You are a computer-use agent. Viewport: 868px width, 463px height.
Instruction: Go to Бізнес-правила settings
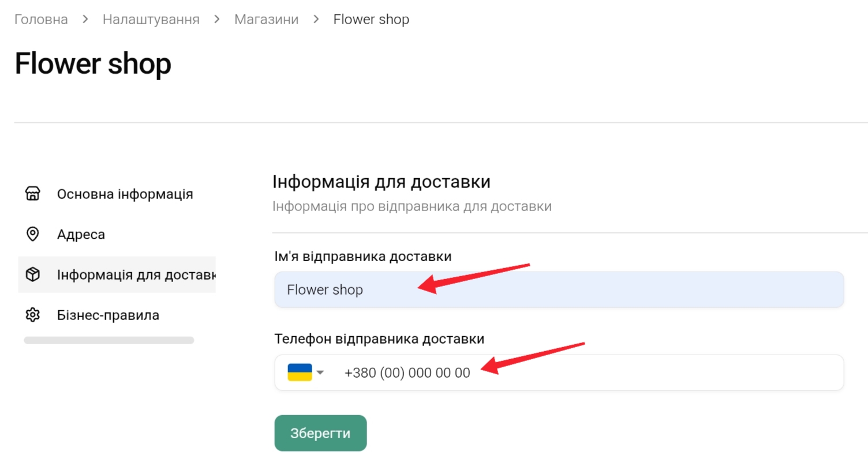coord(108,315)
